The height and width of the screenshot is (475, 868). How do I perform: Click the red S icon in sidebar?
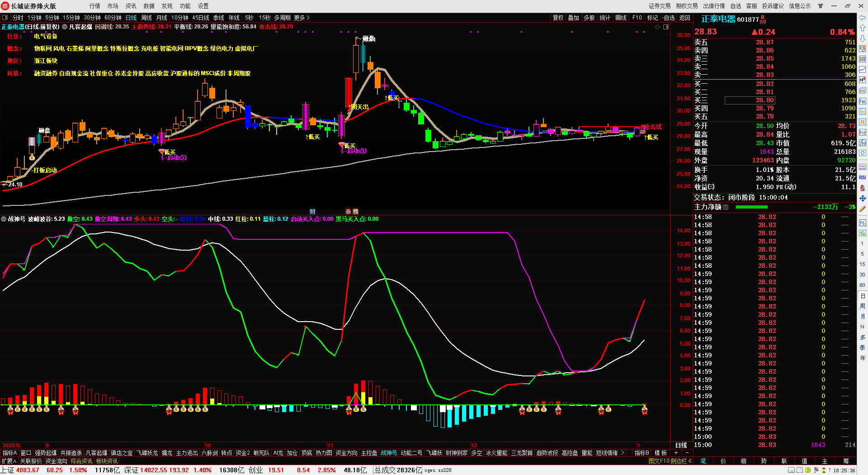[x=862, y=187]
